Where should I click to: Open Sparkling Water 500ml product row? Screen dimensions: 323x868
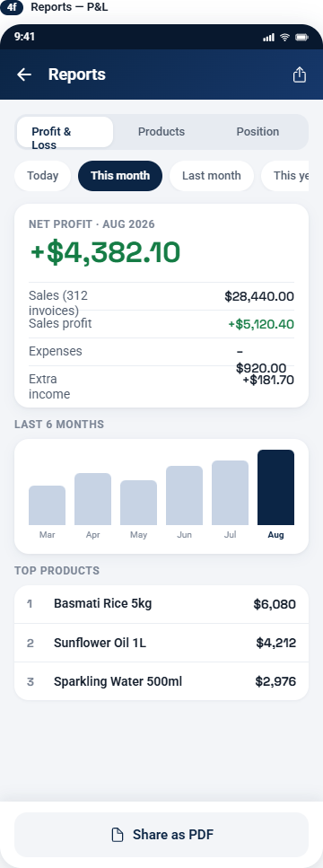point(161,681)
